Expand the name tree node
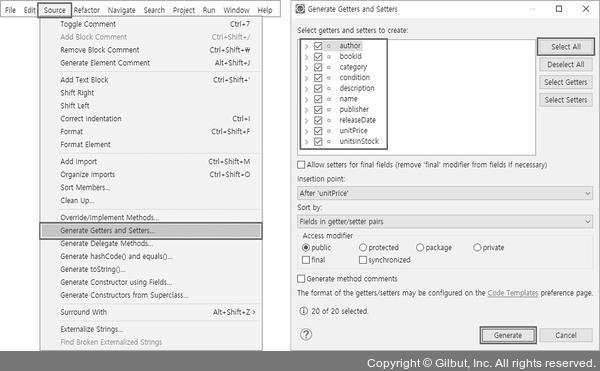 coord(306,99)
